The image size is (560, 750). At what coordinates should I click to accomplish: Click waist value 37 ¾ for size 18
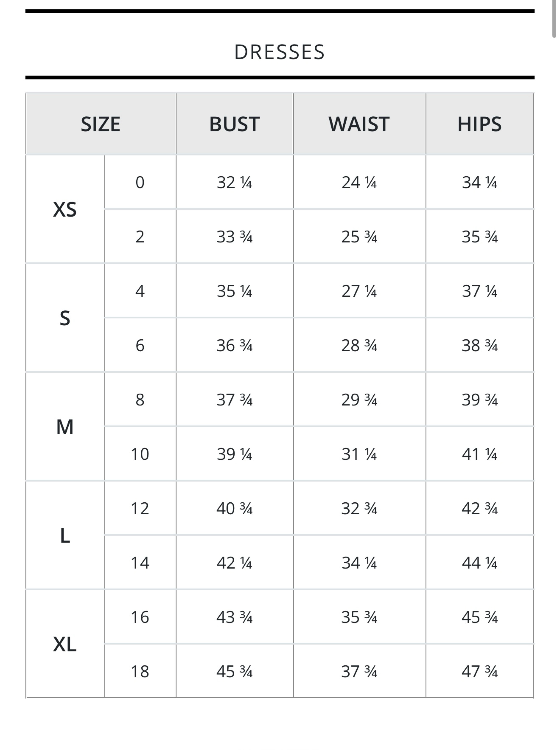coord(359,671)
